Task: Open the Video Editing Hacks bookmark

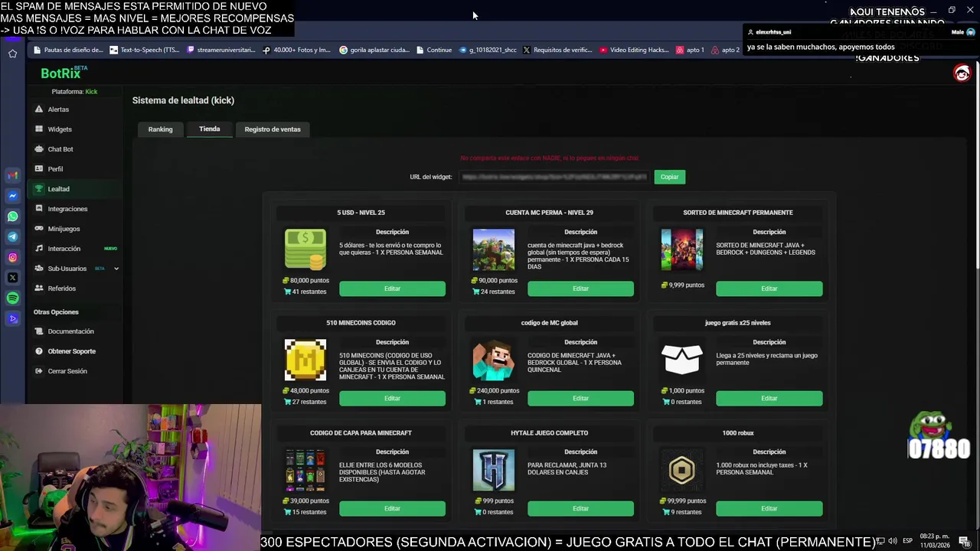Action: (634, 50)
